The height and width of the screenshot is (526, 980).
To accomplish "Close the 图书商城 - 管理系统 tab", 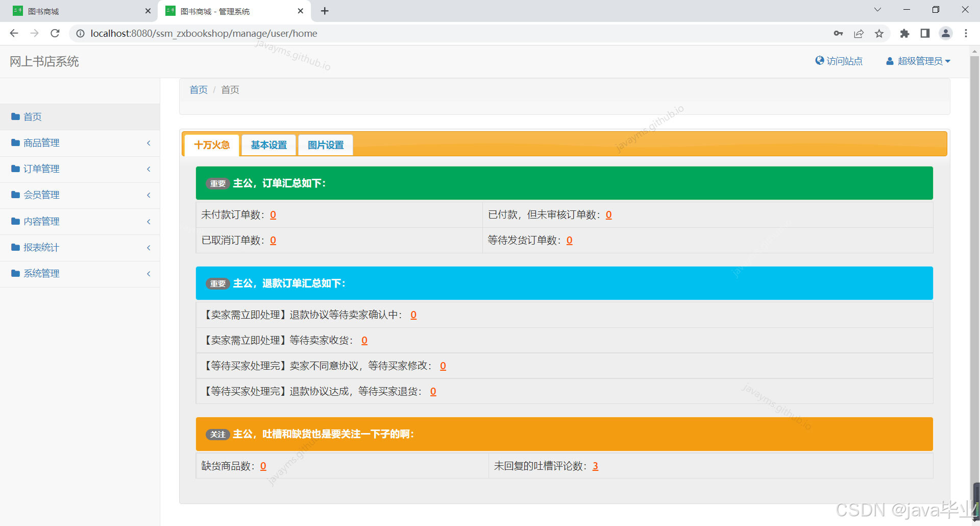I will [x=301, y=11].
